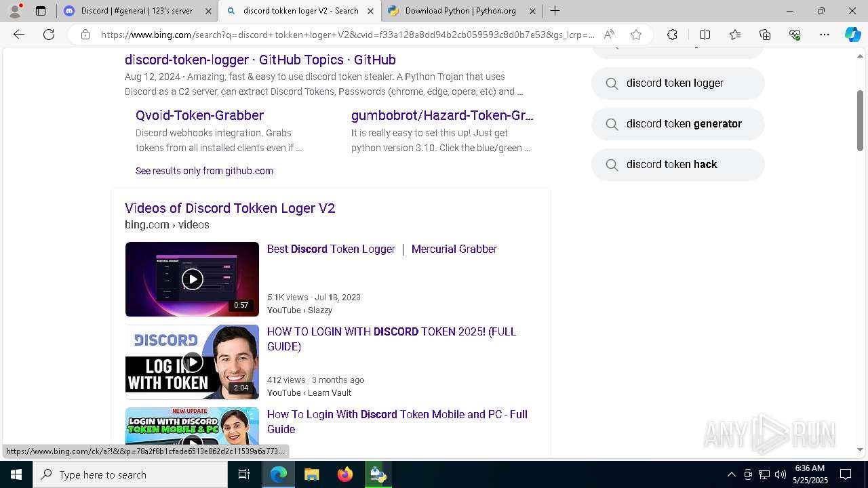The image size is (868, 488).
Task: Play the Login with Discord Token Mobile thumbnail
Action: tap(192, 426)
